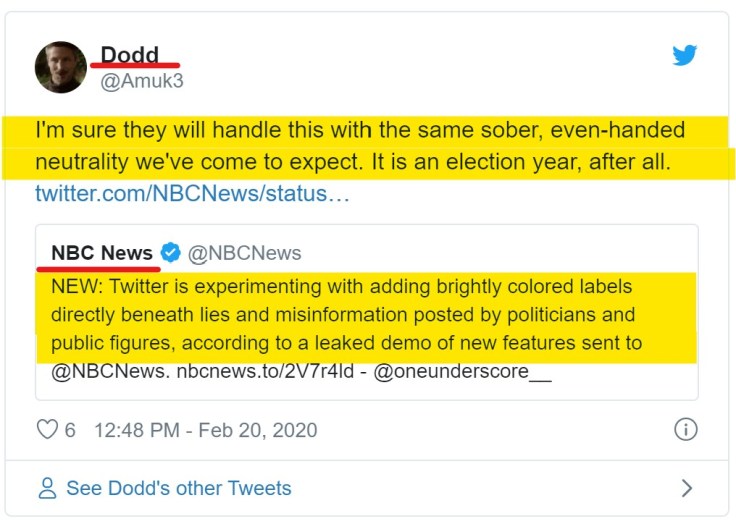
Task: Click the @NBCNews handle in quoted tweet
Action: [244, 253]
